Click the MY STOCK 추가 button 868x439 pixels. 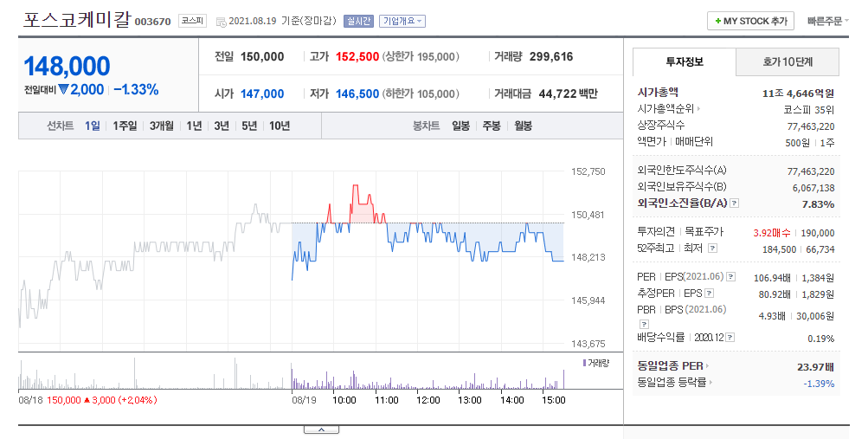750,21
